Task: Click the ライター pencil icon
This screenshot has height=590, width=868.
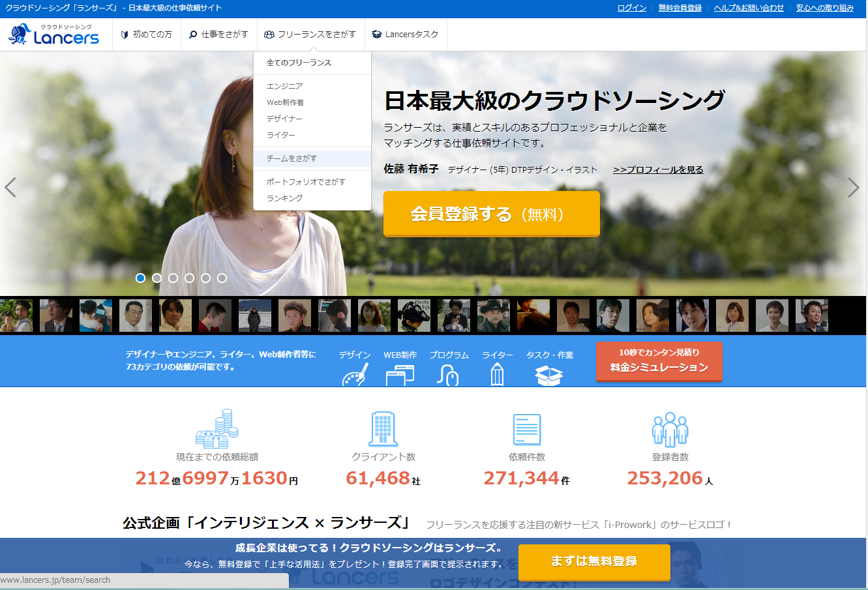Action: pos(497,375)
